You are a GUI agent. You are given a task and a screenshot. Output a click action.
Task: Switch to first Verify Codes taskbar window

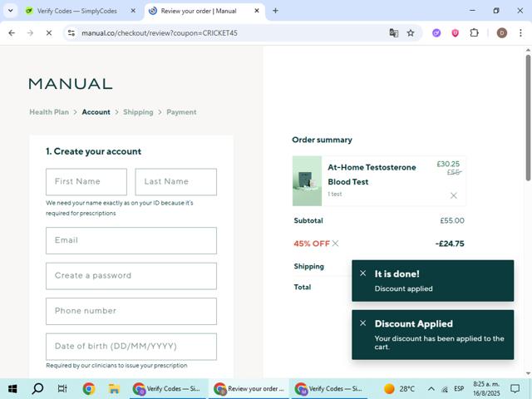[x=168, y=388]
